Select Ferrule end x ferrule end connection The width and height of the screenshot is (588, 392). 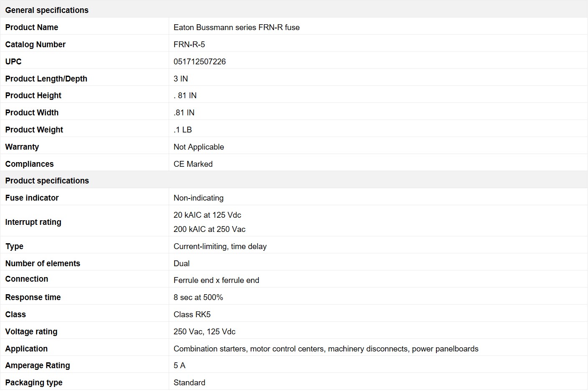coord(216,280)
